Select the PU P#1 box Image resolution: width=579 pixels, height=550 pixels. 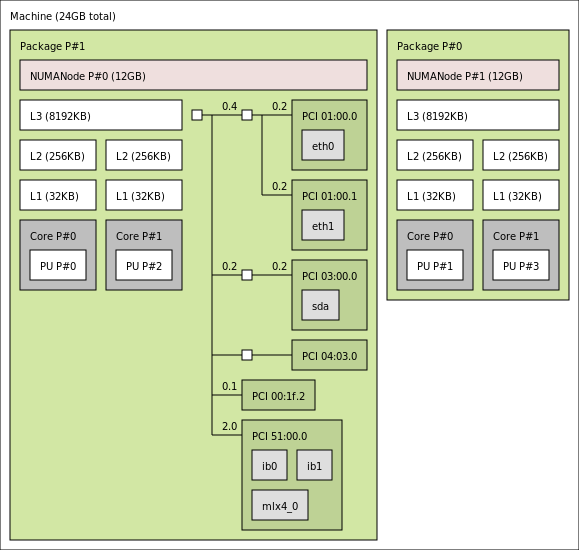pyautogui.click(x=435, y=265)
